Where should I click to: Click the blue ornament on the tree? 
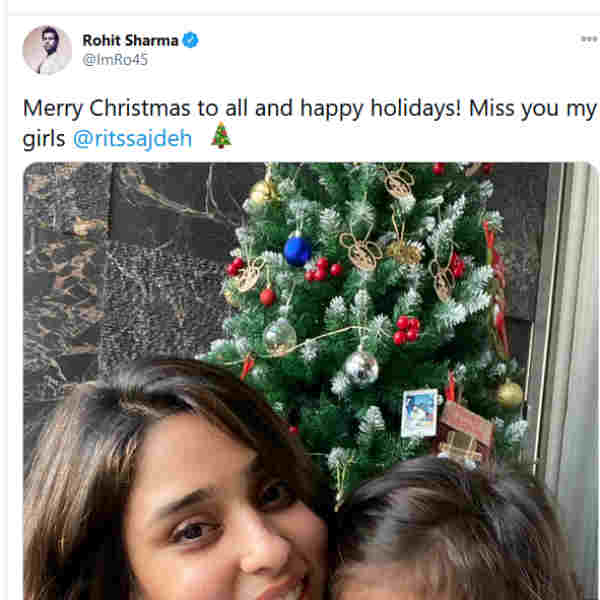click(298, 251)
